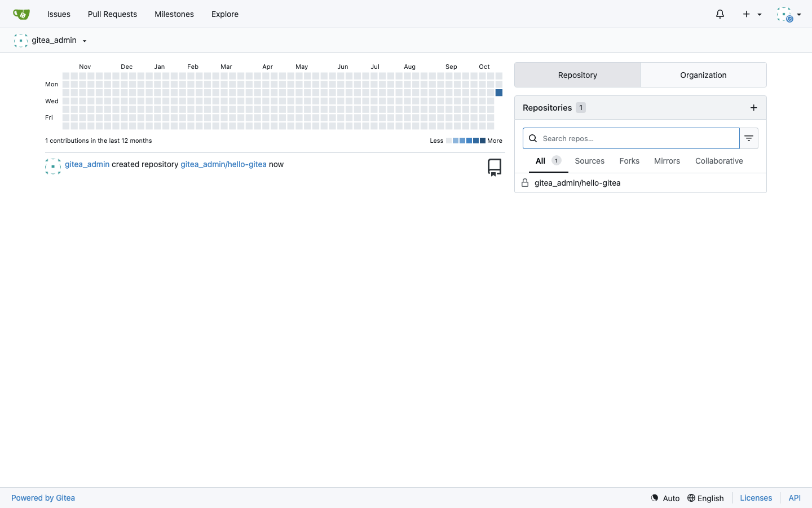Screen dimensions: 812x508
Task: Switch to the Organization tab
Action: pyautogui.click(x=703, y=75)
